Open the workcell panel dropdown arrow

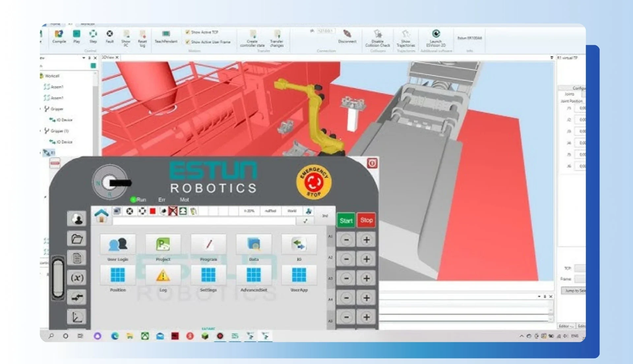pos(84,58)
